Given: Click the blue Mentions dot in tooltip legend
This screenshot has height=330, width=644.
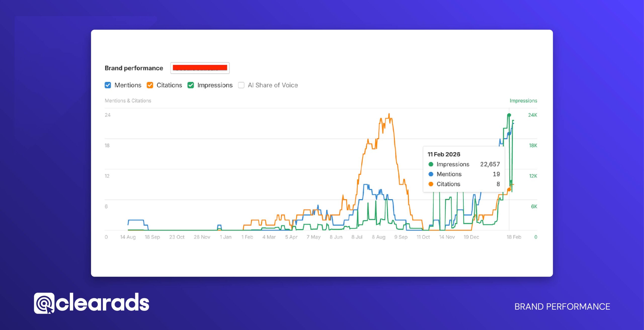Looking at the screenshot, I should 430,174.
